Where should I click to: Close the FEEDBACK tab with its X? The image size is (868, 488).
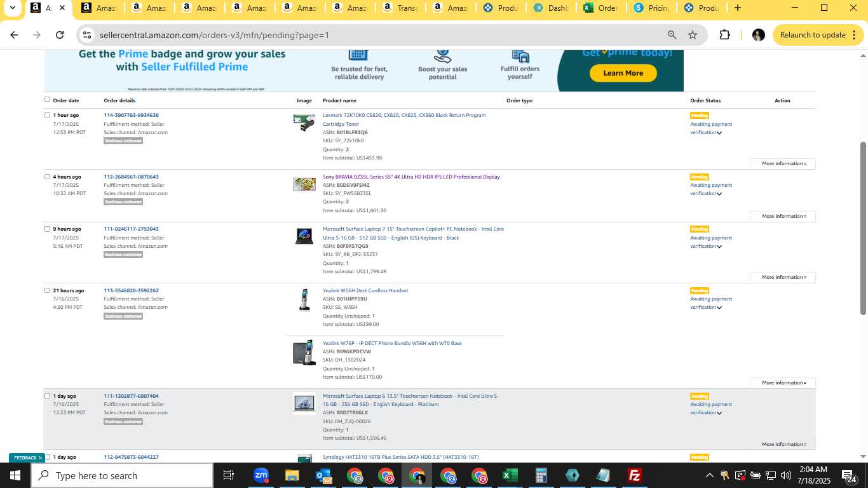(x=40, y=457)
